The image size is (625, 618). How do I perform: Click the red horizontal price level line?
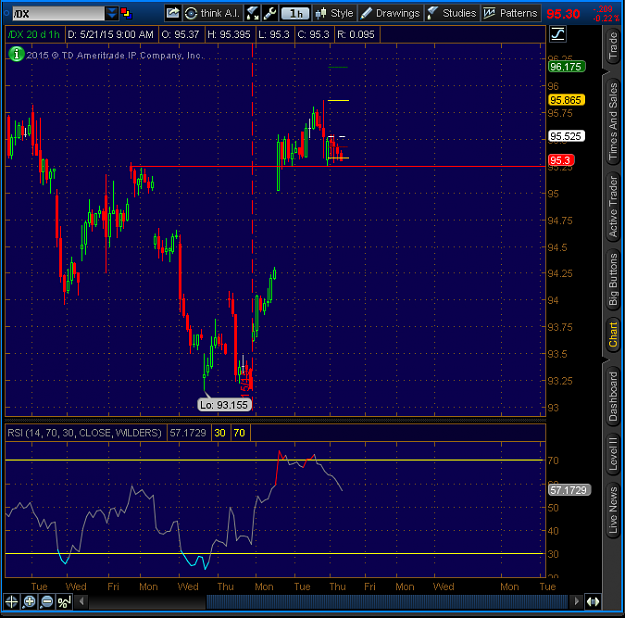click(338, 166)
